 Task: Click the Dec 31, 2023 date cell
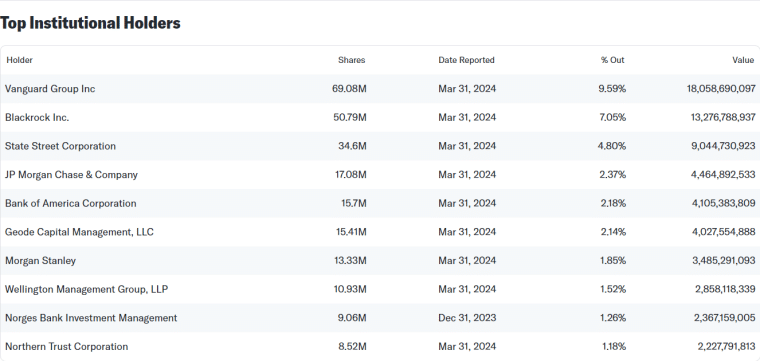coord(467,318)
